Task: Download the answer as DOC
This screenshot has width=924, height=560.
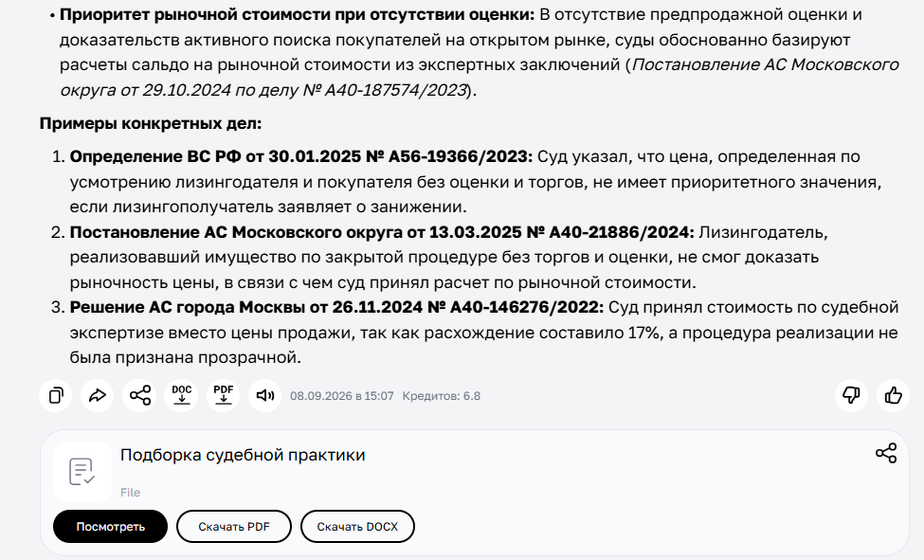Action: pos(182,395)
